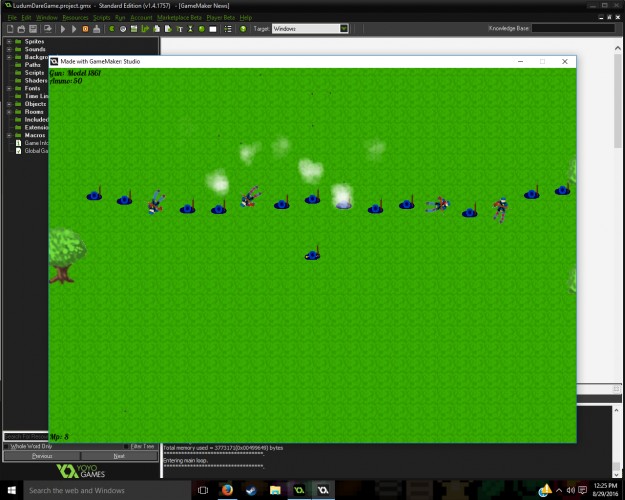Create a timeline hourglass icon
This screenshot has width=625, height=500.
tap(191, 29)
